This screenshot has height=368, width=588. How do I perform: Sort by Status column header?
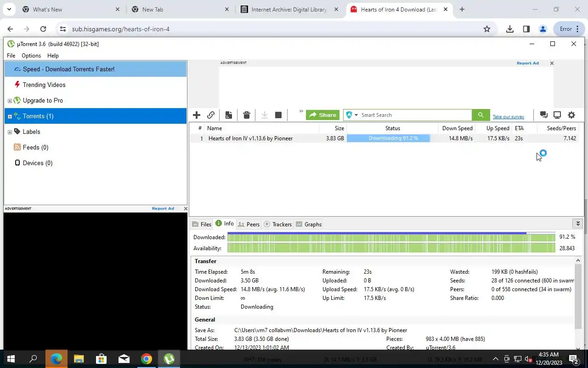(x=392, y=128)
